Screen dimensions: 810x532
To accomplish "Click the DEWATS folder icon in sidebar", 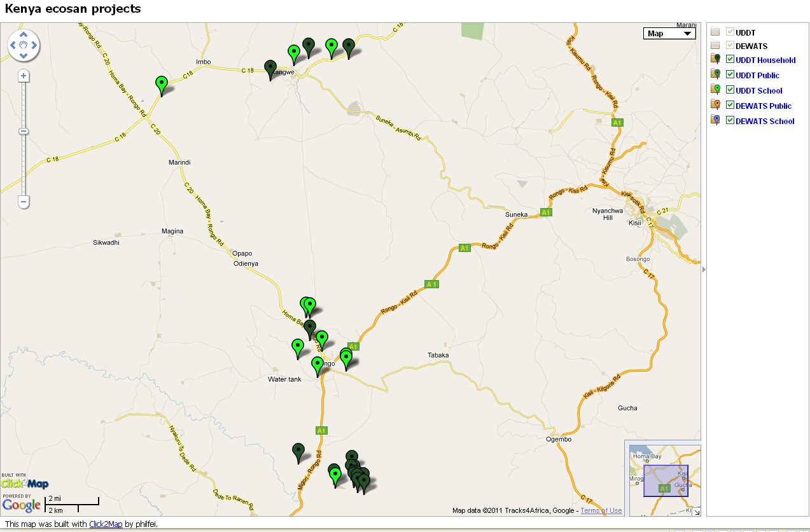I will point(715,45).
